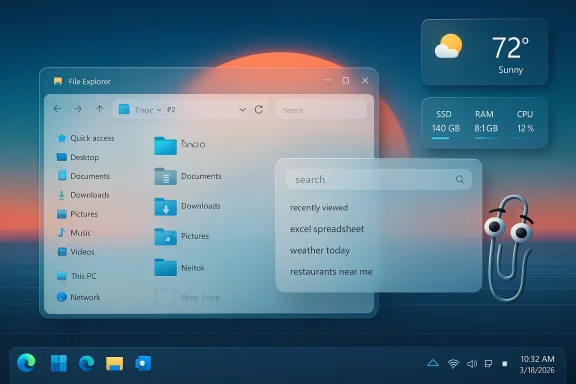Click the sun and cloud weather icon
The width and height of the screenshot is (576, 384).
pos(448,46)
